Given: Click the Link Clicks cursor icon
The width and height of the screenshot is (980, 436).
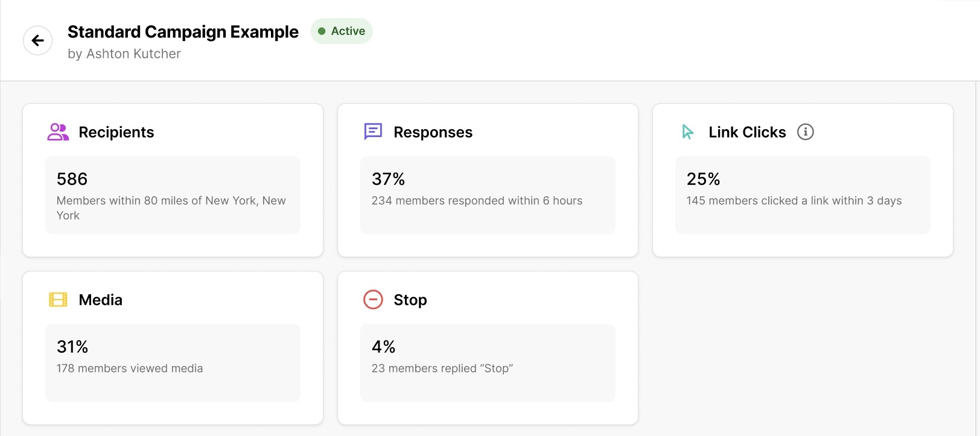Looking at the screenshot, I should [x=687, y=132].
